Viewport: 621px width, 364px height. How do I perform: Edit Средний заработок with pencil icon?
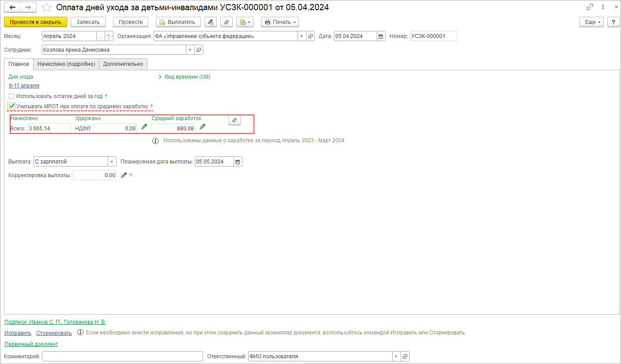click(202, 127)
